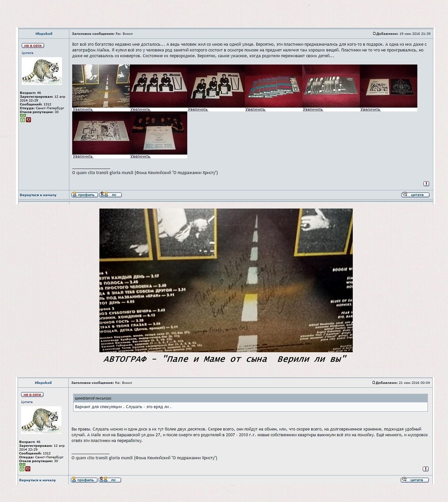This screenshot has height=502, width=448.
Task: Open the thumbnail of stacked "Исполняют" record sleeves
Action: click(274, 86)
